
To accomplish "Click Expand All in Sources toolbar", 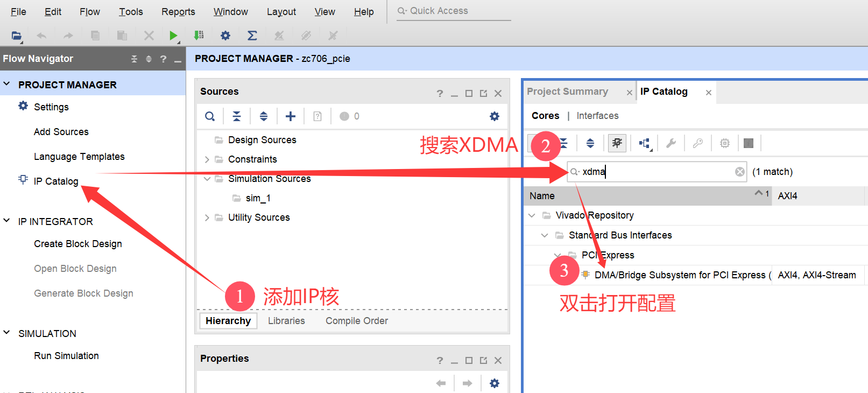I will pyautogui.click(x=264, y=116).
